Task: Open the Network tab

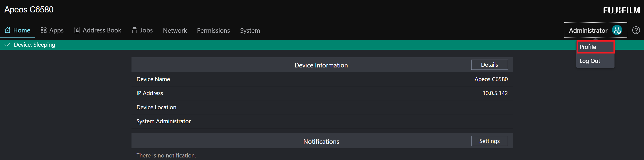Action: pos(175,30)
